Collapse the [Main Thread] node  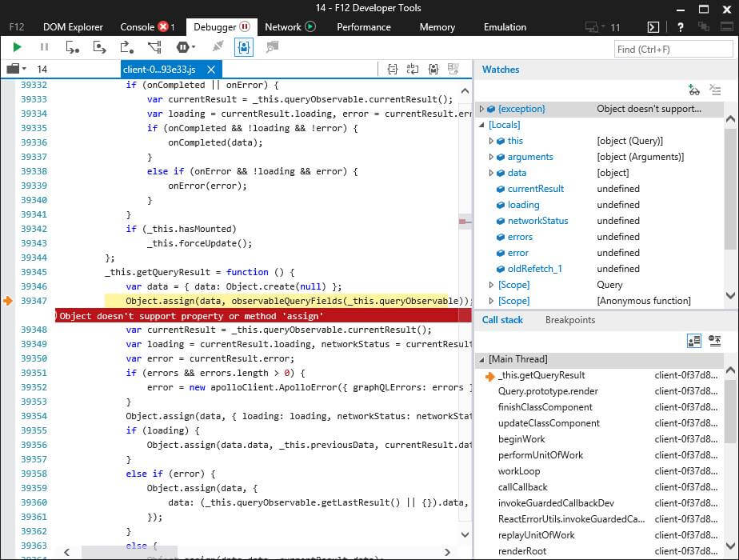point(481,360)
